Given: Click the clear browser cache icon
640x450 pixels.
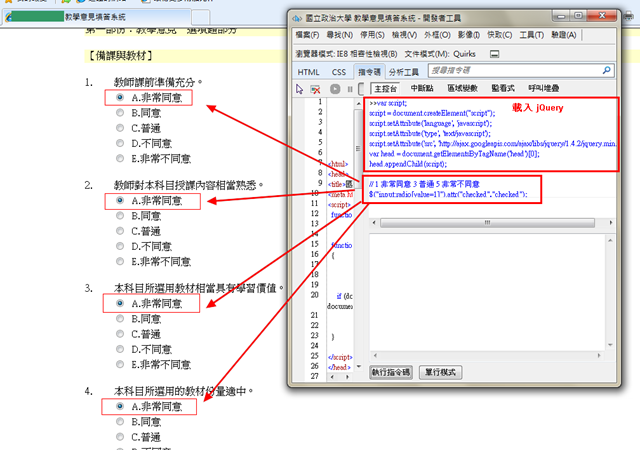Looking at the screenshot, I should pyautogui.click(x=315, y=89).
